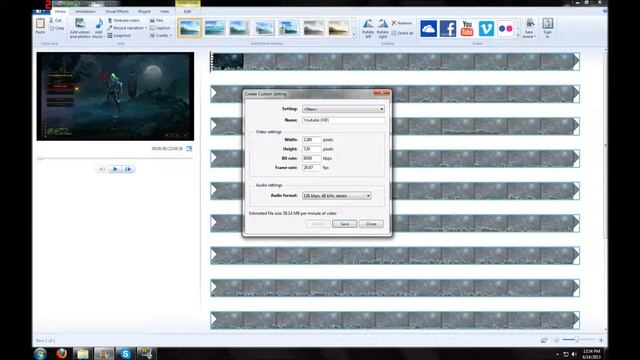This screenshot has width=640, height=360.
Task: Click the full screen preview icon
Action: [189, 149]
